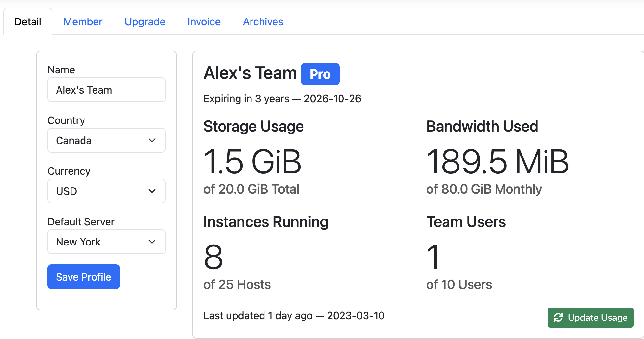
Task: Open the Upgrade tab
Action: point(145,22)
